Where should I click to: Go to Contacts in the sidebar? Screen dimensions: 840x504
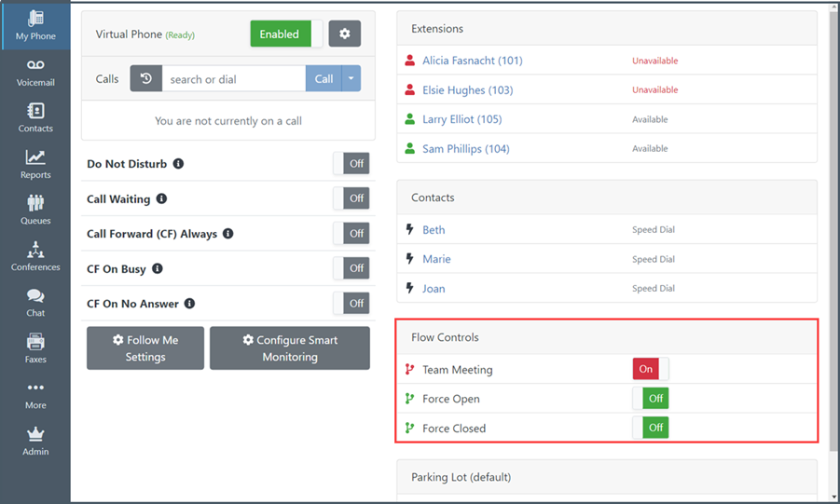(35, 118)
